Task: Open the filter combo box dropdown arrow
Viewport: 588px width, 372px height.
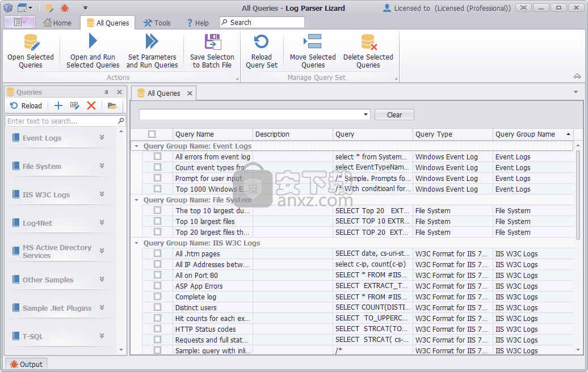Action: (x=366, y=115)
